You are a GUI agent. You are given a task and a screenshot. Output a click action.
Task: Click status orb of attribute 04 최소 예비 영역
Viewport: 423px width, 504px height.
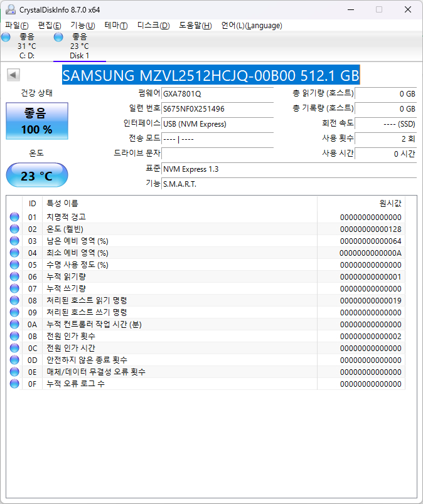(14, 253)
